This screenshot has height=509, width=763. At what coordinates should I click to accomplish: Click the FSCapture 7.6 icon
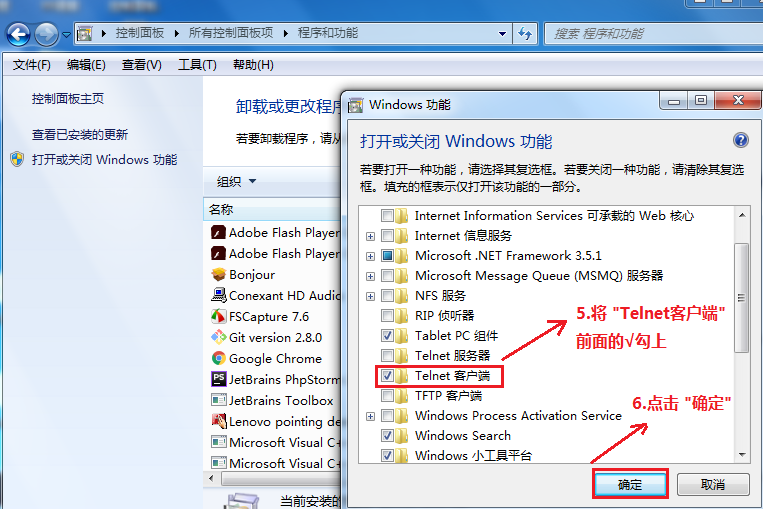(218, 316)
